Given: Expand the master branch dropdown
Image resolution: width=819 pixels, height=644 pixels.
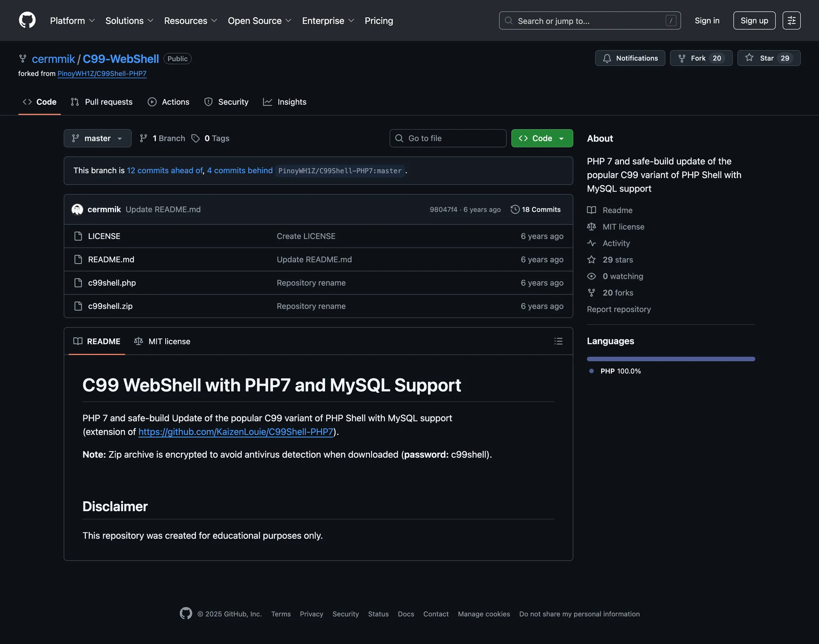Looking at the screenshot, I should (x=97, y=138).
